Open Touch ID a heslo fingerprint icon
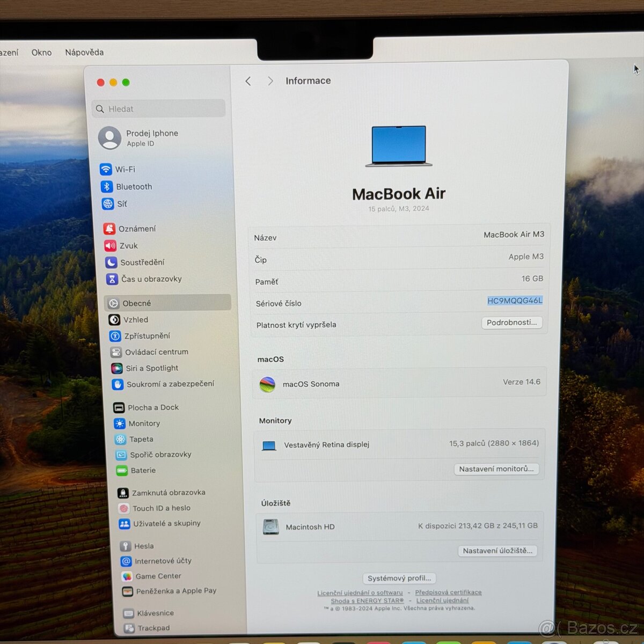The image size is (644, 644). click(x=124, y=508)
